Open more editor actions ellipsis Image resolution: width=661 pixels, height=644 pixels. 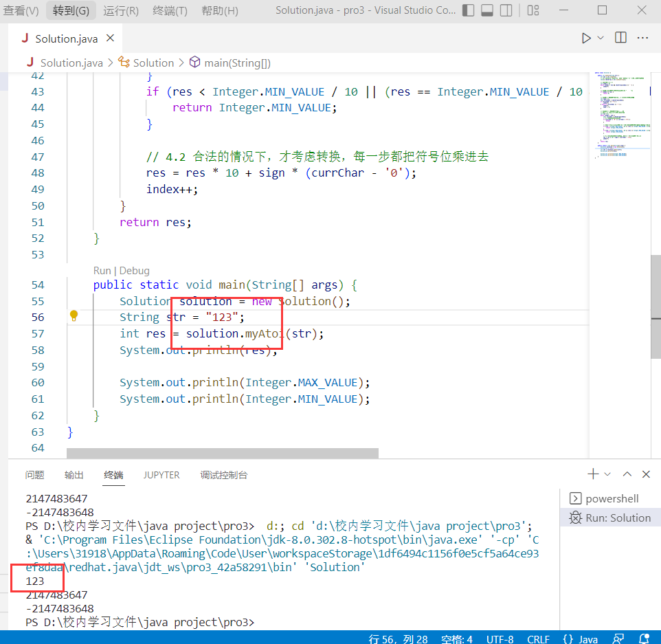642,38
